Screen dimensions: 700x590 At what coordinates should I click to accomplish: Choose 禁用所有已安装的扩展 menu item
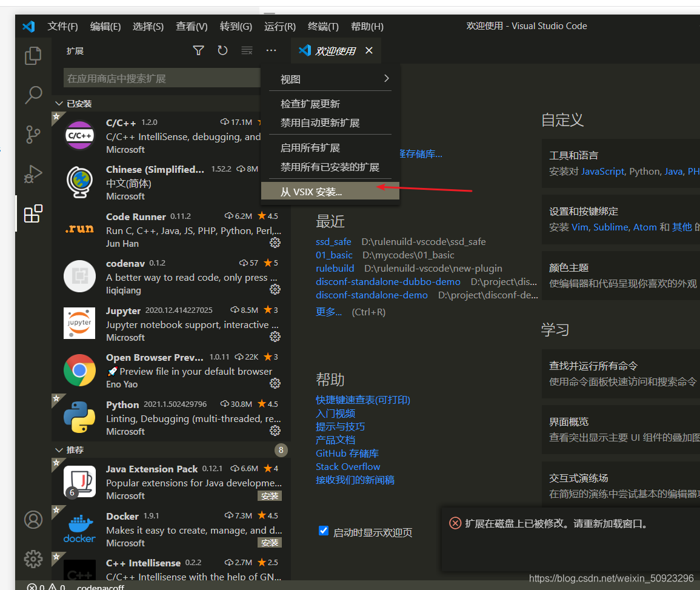coord(330,167)
